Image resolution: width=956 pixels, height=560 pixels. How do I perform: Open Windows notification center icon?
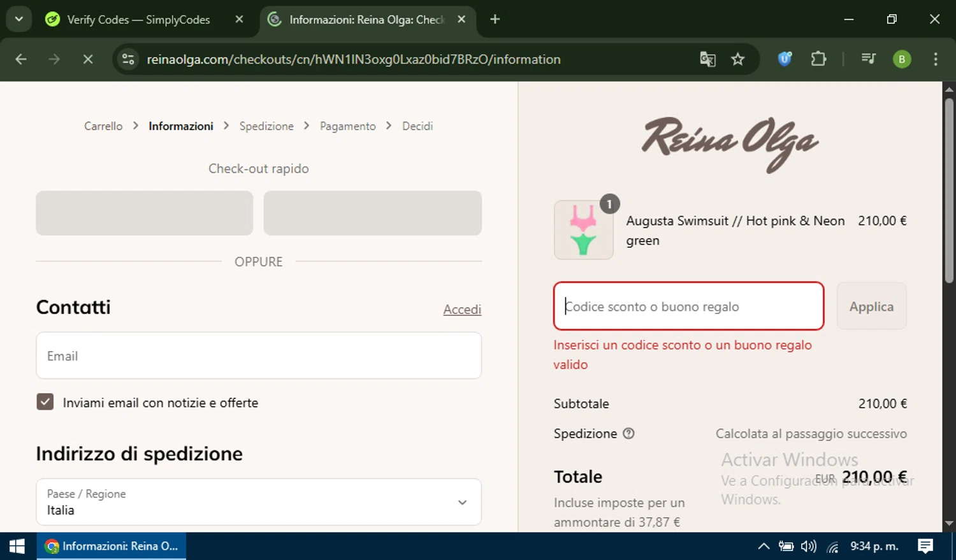coord(925,546)
